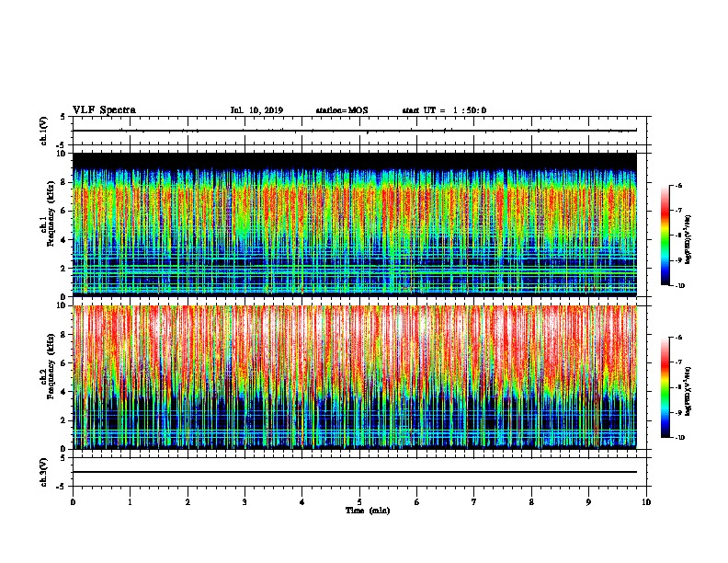The height and width of the screenshot is (563, 728).
Task: Click the "6" tick on ch.2 frequency axis
Action: coord(64,363)
